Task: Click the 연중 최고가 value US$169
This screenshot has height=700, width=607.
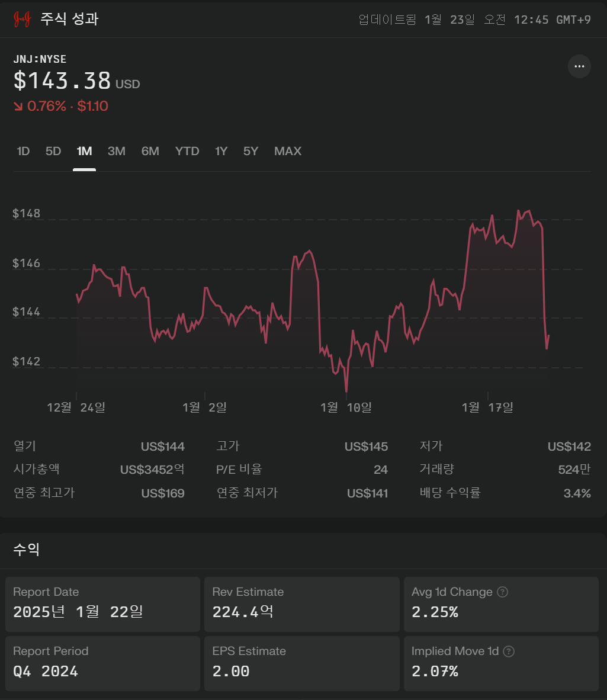Action: (163, 493)
